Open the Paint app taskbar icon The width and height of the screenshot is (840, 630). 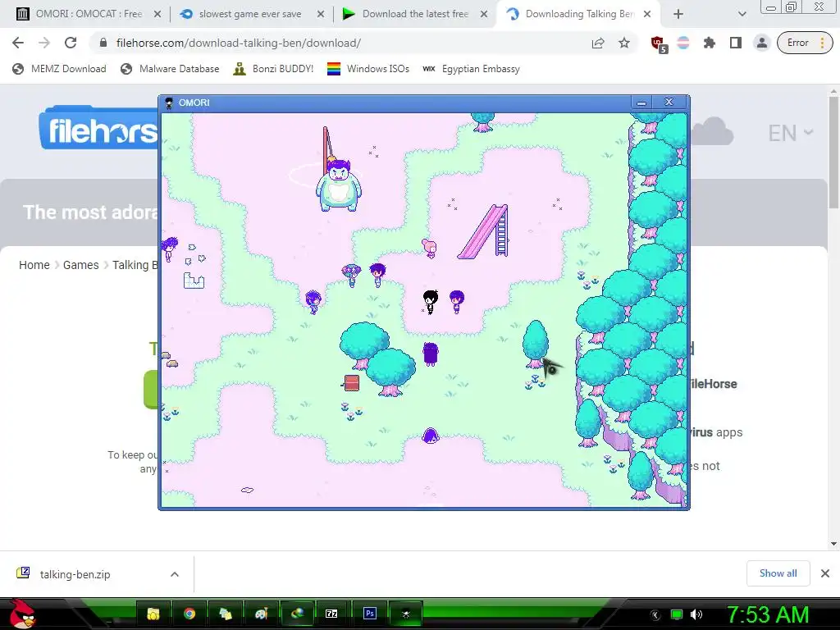[x=261, y=614]
